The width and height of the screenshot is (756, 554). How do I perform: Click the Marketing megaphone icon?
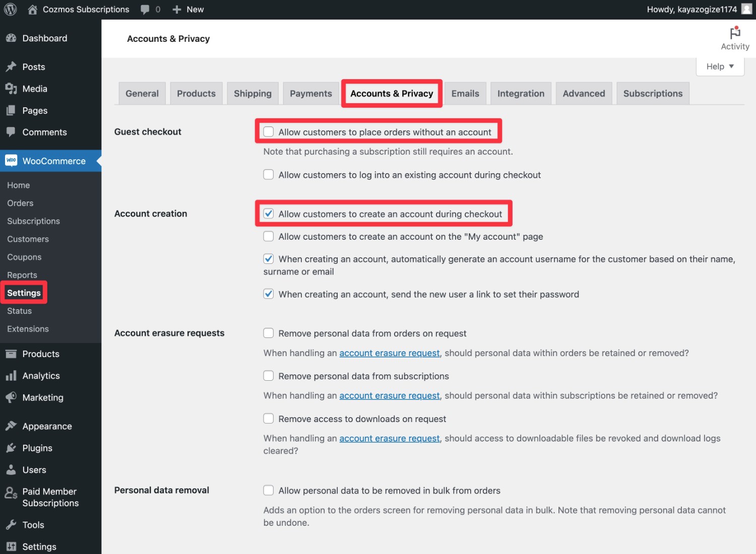tap(11, 397)
